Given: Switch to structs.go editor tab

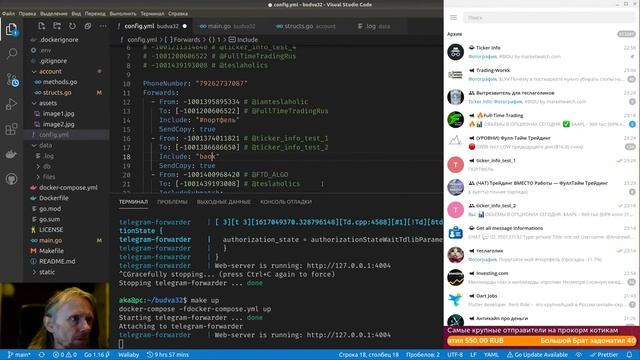Looking at the screenshot, I should click(306, 26).
